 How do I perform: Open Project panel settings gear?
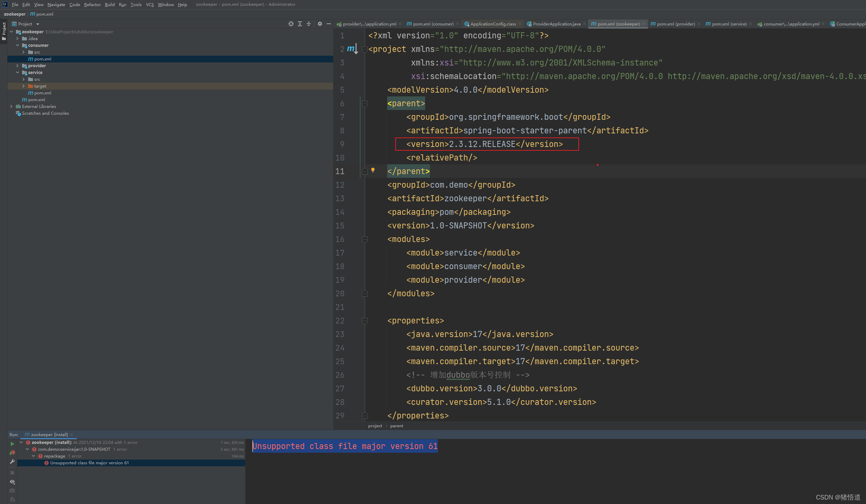point(320,24)
